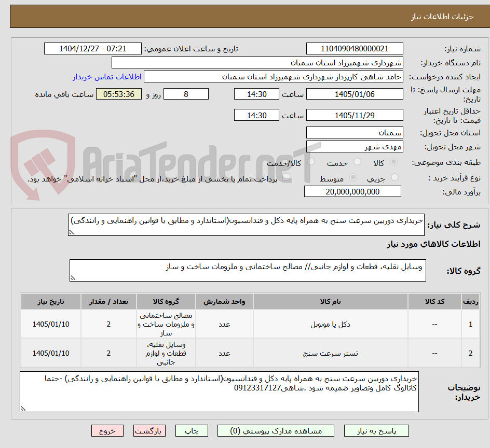Screen dimensions: 490x448
Task: Click the resize handle of the goods group box
Action: point(73,278)
